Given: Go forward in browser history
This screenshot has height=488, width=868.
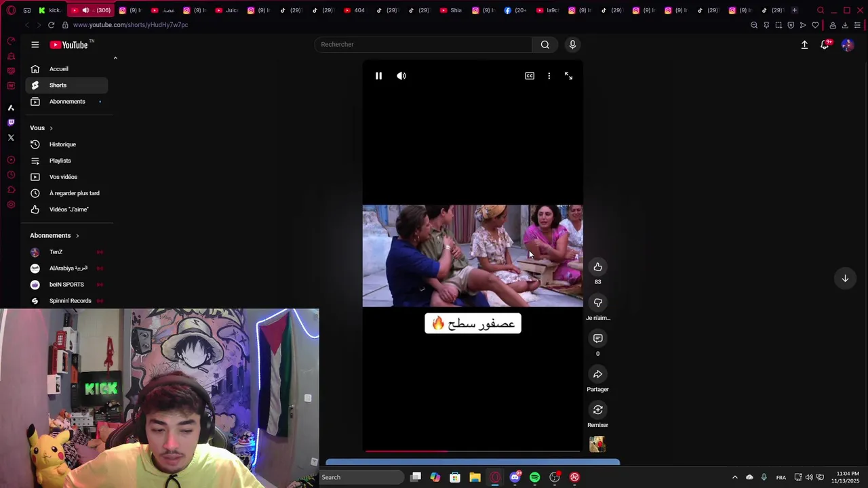Looking at the screenshot, I should tap(39, 25).
